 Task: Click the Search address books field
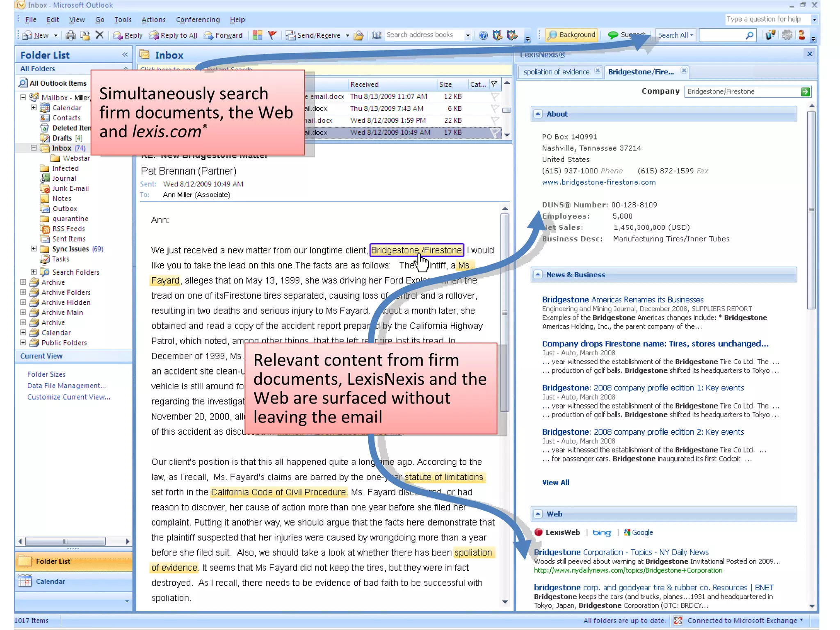[x=425, y=35]
